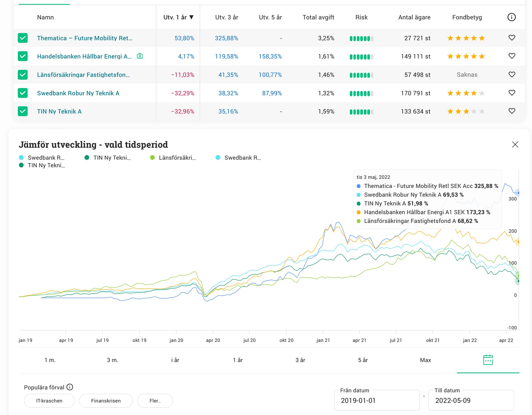532x415 pixels.
Task: Sort by Risk column header
Action: point(361,17)
